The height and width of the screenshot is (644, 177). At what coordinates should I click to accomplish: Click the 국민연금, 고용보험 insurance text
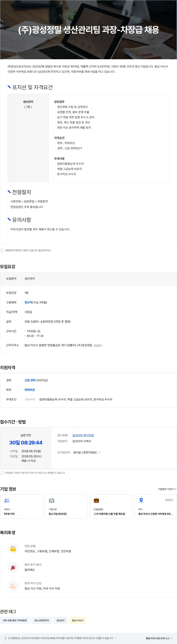tap(48, 551)
